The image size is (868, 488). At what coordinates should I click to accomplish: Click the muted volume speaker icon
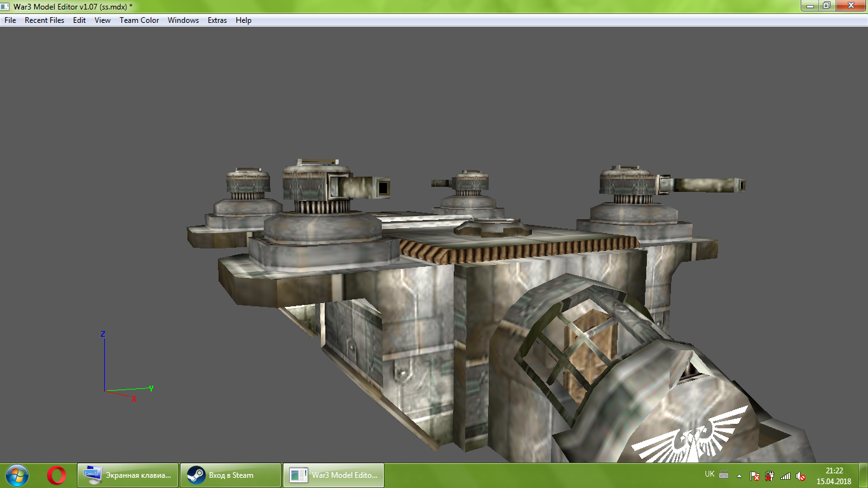pos(801,476)
